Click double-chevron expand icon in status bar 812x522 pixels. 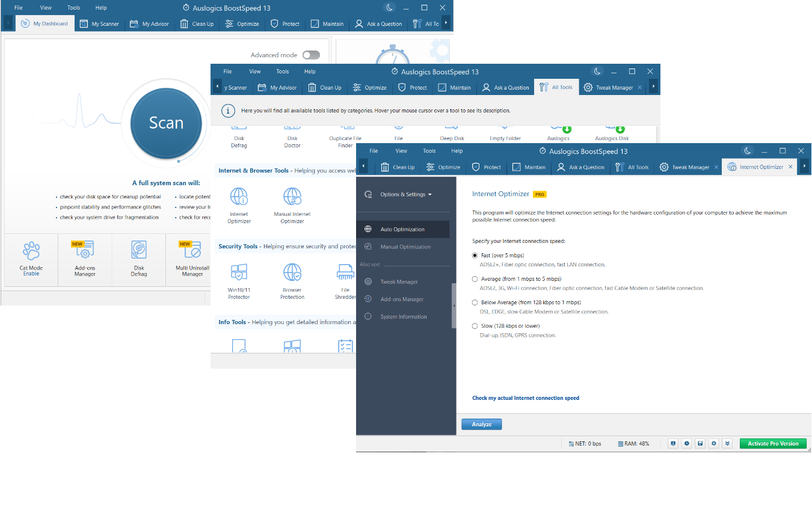click(x=728, y=444)
